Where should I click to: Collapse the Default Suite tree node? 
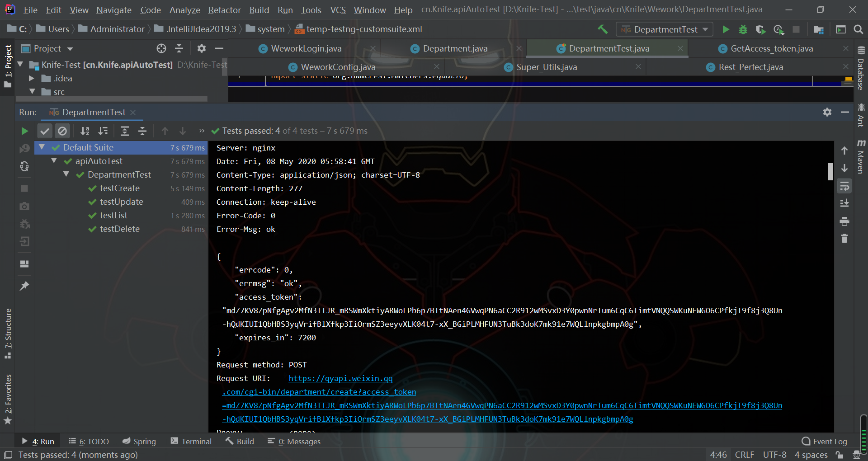click(x=42, y=147)
